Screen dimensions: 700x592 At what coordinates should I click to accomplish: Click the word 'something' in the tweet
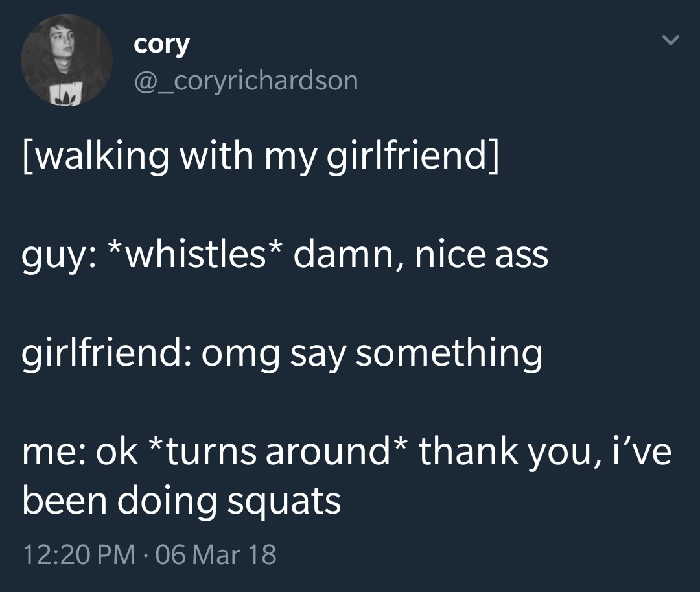(449, 354)
